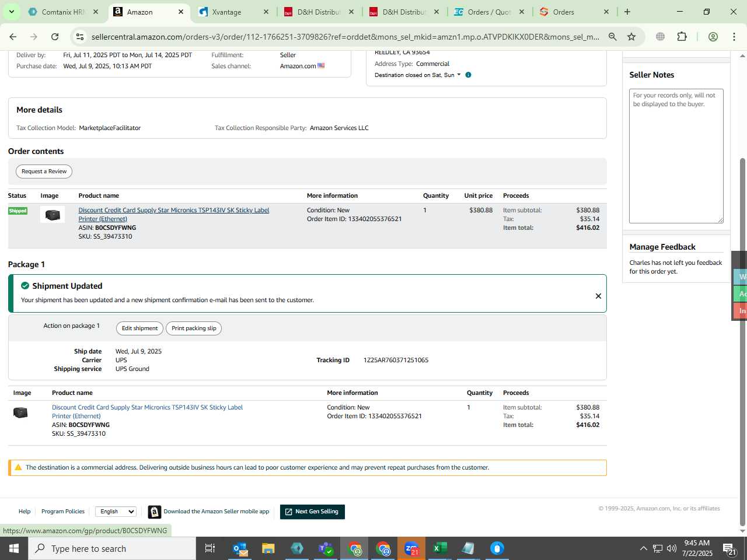
Task: Click the taskbar search box
Action: 112,548
